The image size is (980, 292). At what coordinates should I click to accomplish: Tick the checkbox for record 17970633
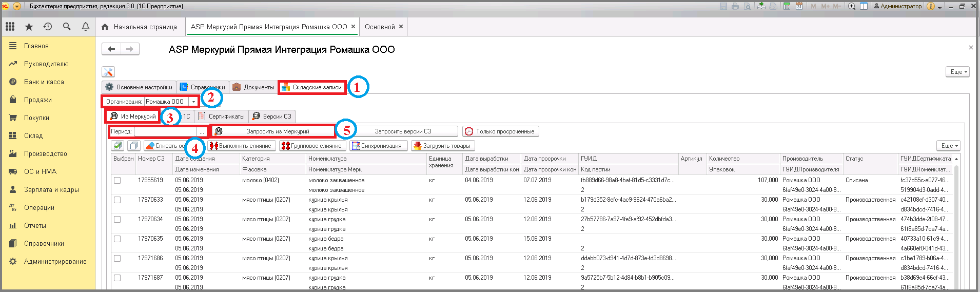[117, 200]
